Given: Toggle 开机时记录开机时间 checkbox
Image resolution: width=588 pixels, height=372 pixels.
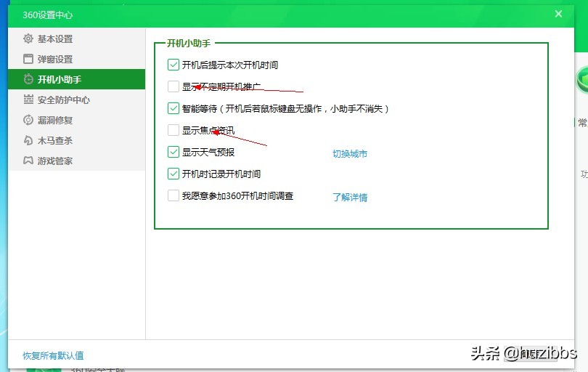Looking at the screenshot, I should click(173, 174).
